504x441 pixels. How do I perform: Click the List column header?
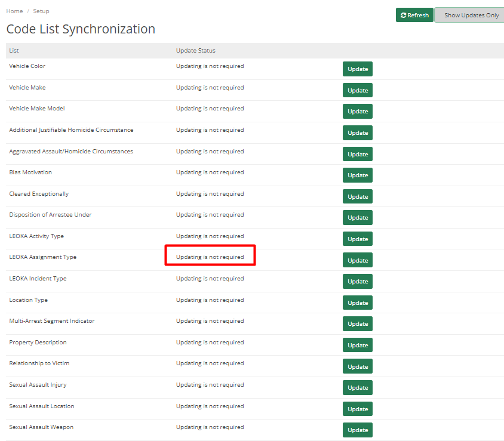(x=14, y=51)
